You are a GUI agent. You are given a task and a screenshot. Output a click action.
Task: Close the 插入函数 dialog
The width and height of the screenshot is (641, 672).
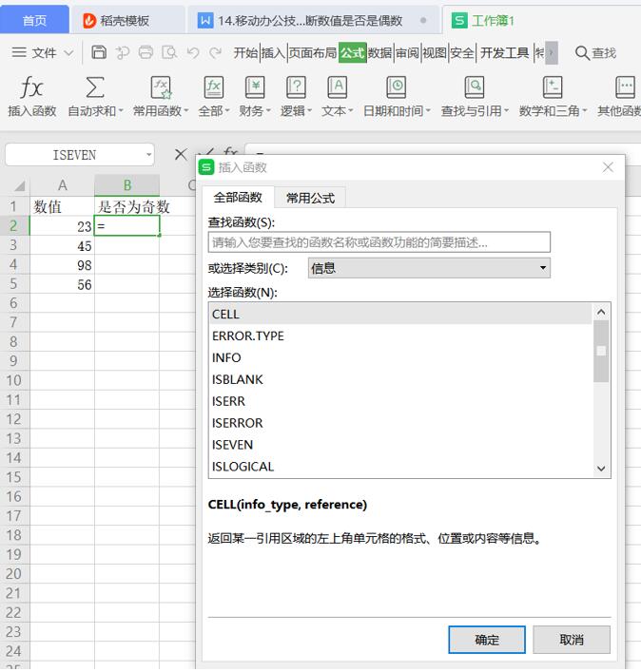[x=608, y=167]
